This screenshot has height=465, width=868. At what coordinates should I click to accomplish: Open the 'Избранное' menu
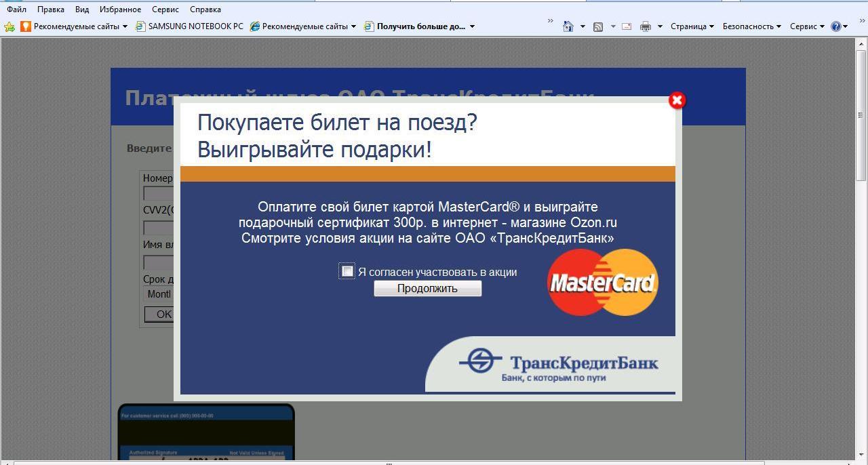point(120,9)
